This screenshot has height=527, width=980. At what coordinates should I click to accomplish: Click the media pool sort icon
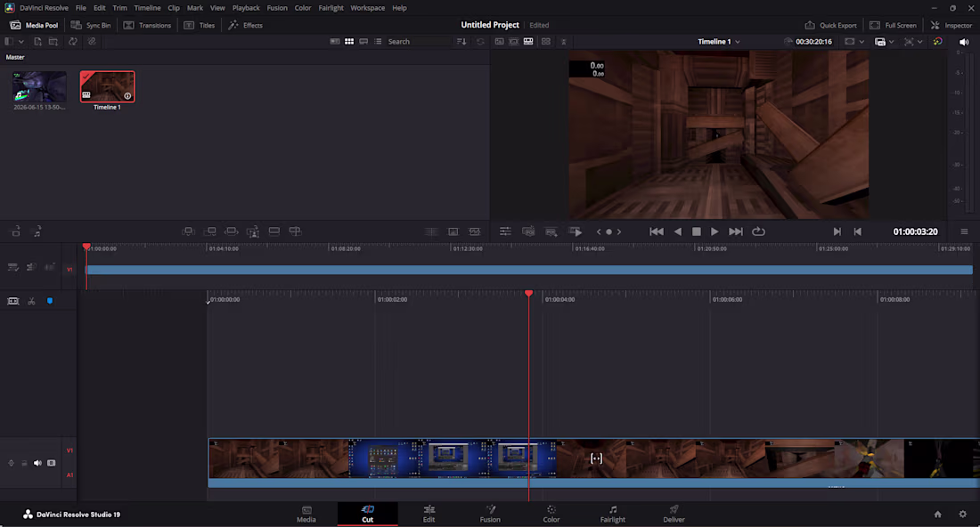tap(461, 41)
